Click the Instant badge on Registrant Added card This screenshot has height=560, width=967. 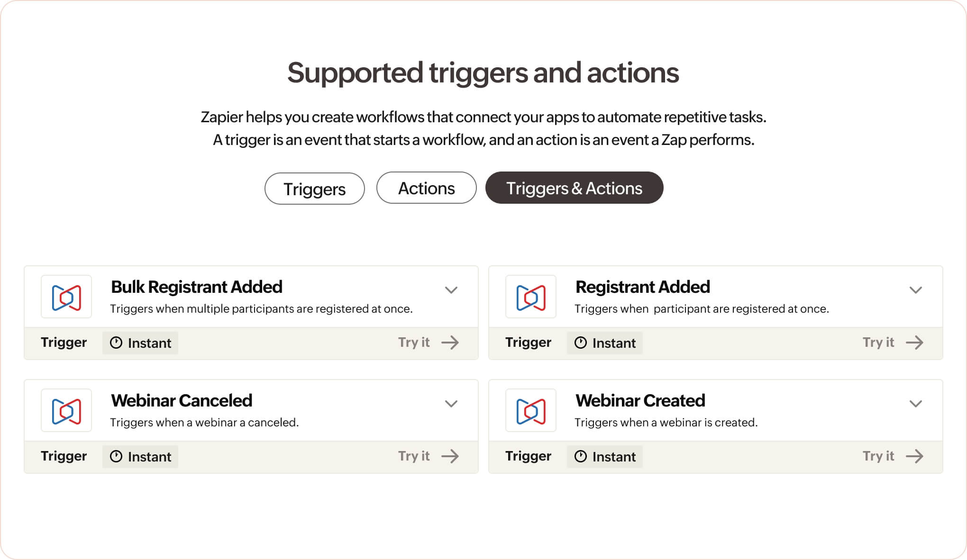[604, 343]
